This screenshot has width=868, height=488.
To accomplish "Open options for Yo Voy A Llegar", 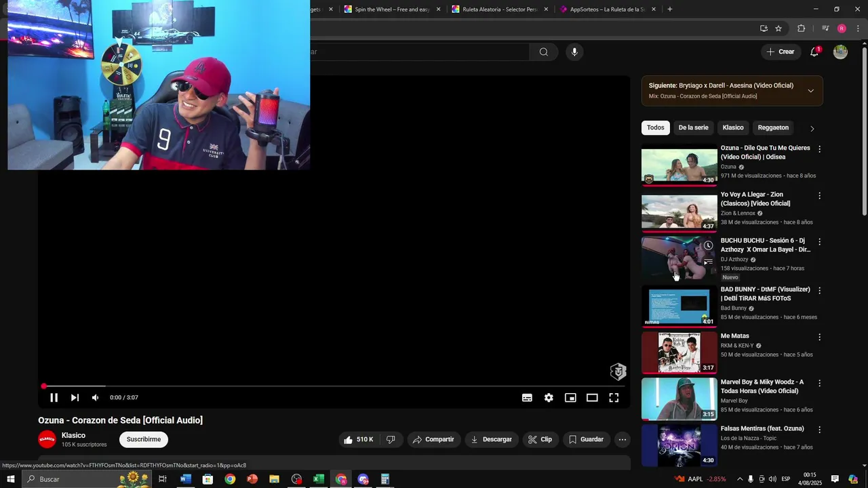I will pos(819,196).
